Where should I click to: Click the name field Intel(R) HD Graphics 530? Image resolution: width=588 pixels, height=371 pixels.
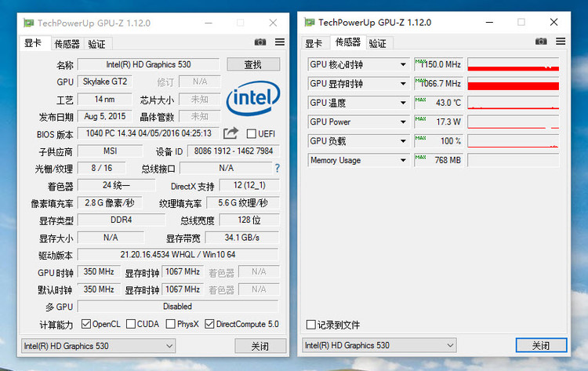click(148, 64)
